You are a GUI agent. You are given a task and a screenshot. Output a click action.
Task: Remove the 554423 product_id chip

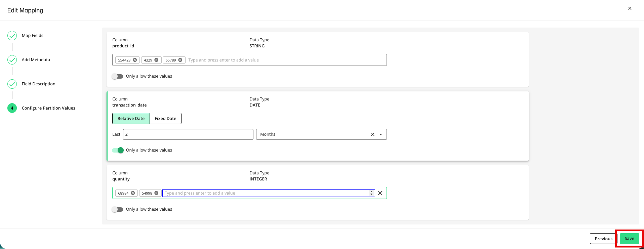pyautogui.click(x=135, y=60)
